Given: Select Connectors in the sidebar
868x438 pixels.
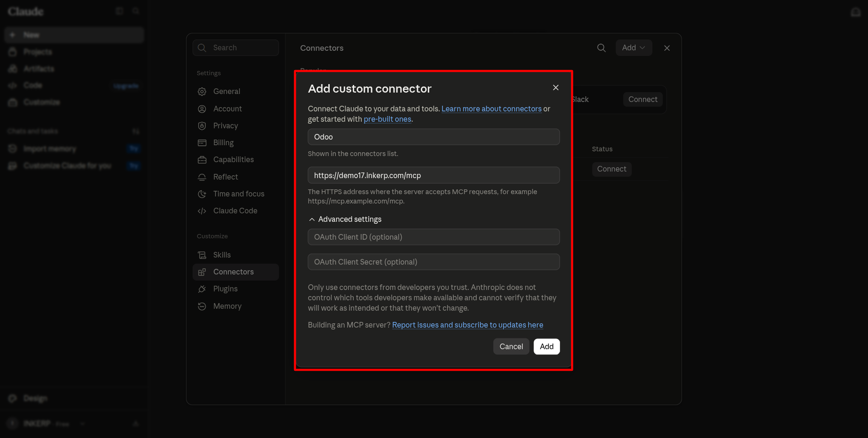Looking at the screenshot, I should pos(236,272).
